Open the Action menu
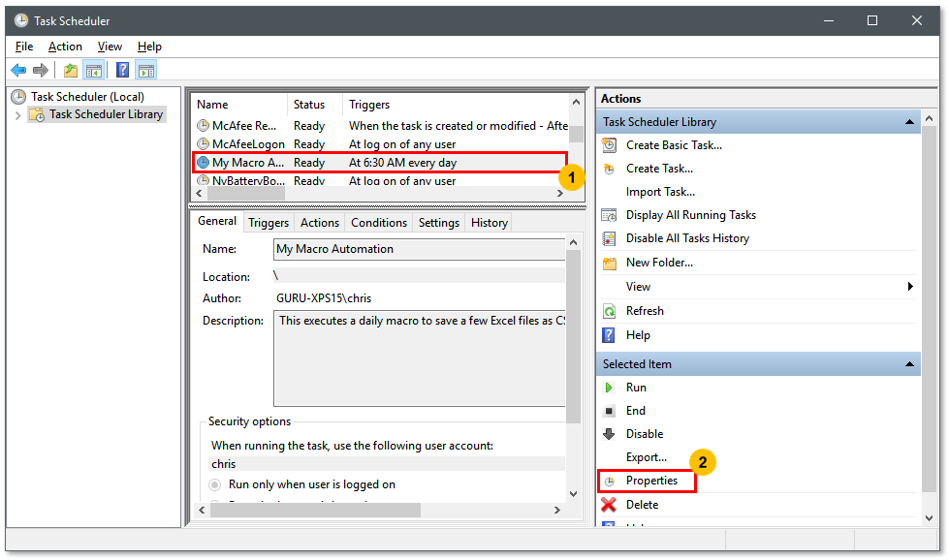The height and width of the screenshot is (560, 949). (x=64, y=46)
